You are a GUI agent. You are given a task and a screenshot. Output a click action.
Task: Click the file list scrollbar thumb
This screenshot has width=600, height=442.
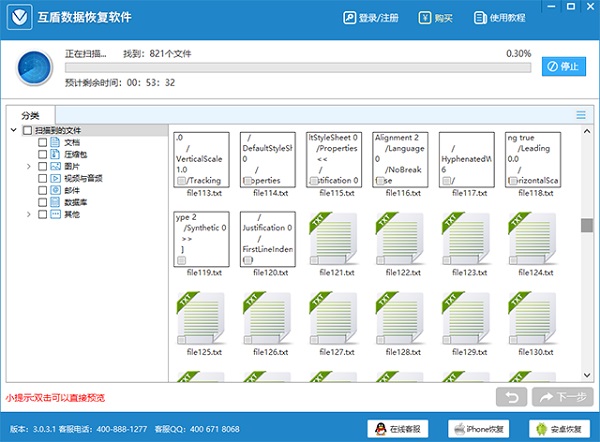pos(587,225)
